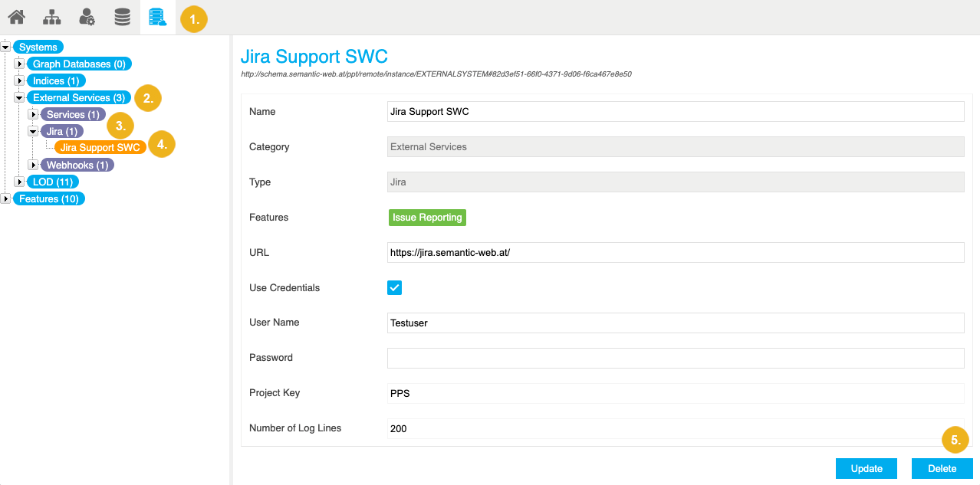Open the user administration icon
The image size is (980, 485).
(x=87, y=17)
